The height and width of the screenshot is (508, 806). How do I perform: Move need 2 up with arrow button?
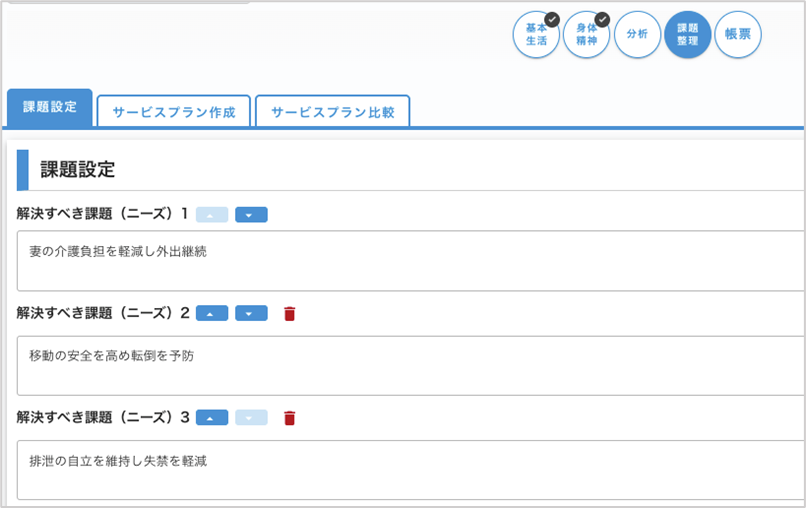pyautogui.click(x=212, y=314)
